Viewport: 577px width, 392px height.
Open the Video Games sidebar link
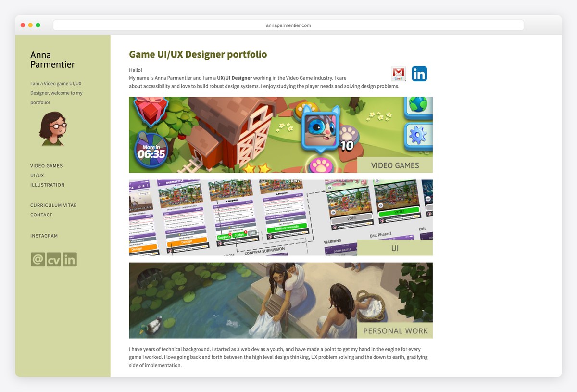point(47,166)
